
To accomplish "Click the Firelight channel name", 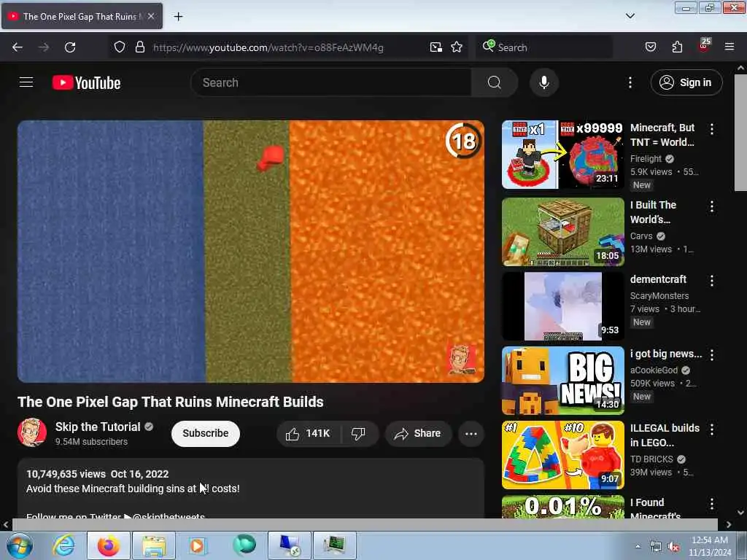I will 646,158.
